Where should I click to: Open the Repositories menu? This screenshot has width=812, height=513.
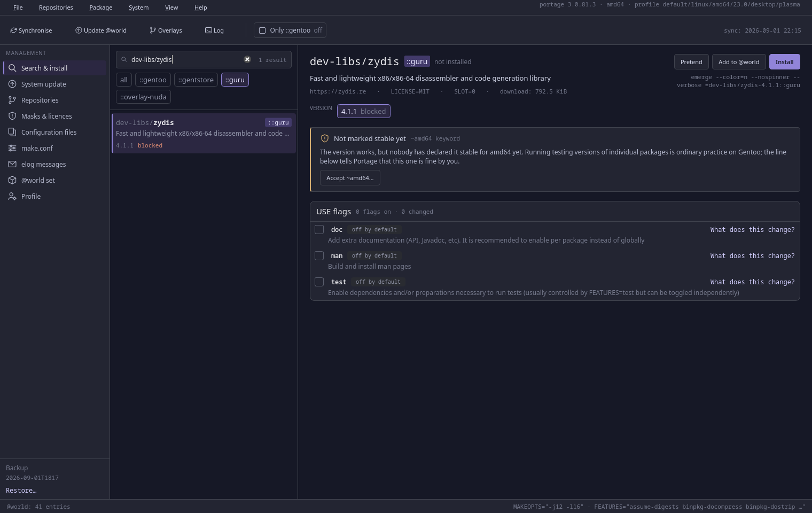click(56, 7)
